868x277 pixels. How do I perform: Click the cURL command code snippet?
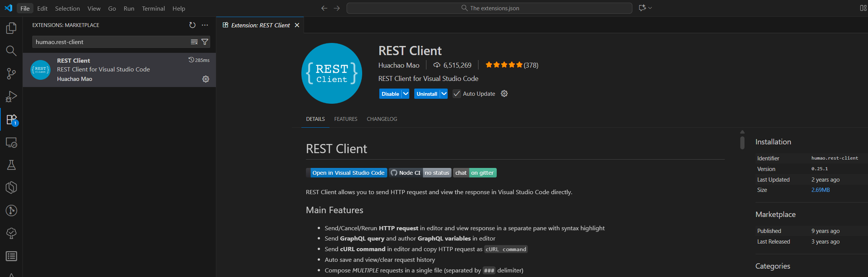506,249
